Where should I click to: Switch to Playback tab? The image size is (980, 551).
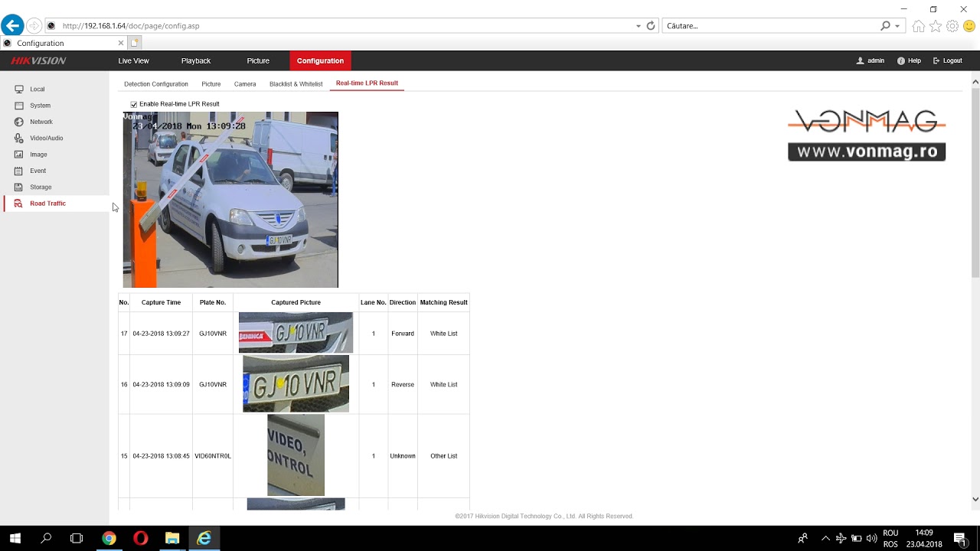point(196,60)
